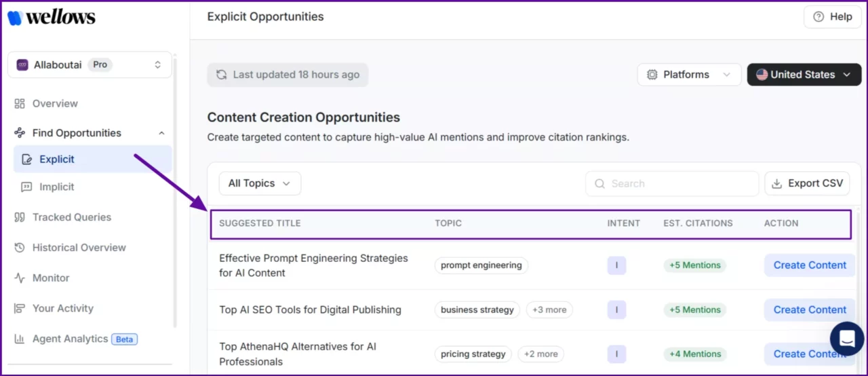Open Historical Overview
Viewport: 868px width, 376px height.
(79, 248)
